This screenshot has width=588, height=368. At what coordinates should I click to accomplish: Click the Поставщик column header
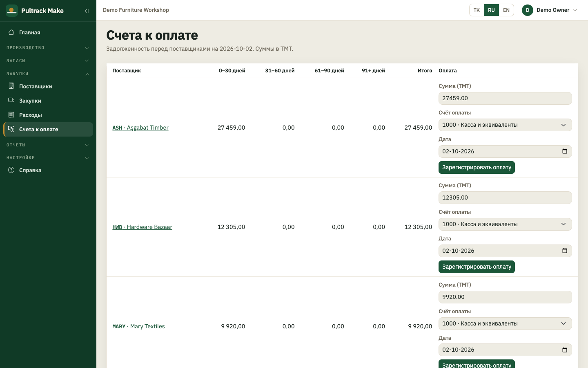(x=127, y=71)
